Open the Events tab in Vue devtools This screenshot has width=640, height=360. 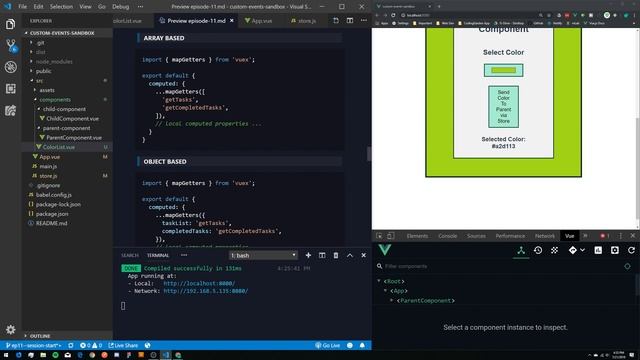click(x=554, y=250)
